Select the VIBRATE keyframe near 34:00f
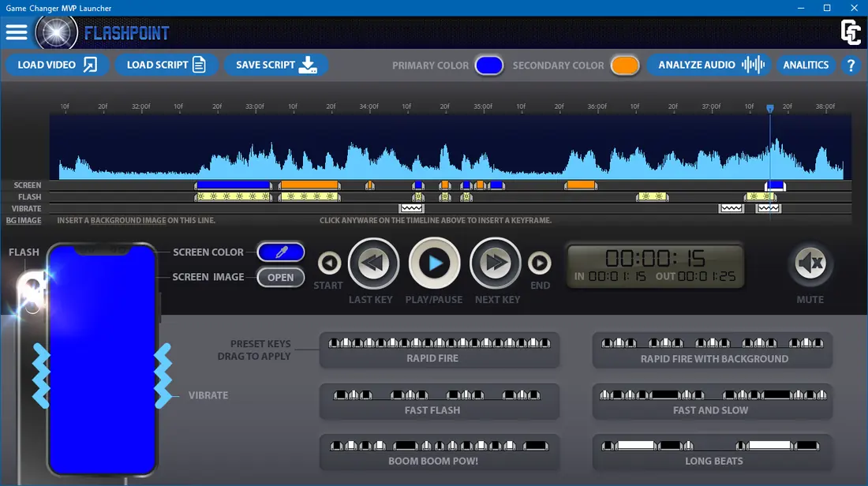This screenshot has width=868, height=486. (x=411, y=208)
